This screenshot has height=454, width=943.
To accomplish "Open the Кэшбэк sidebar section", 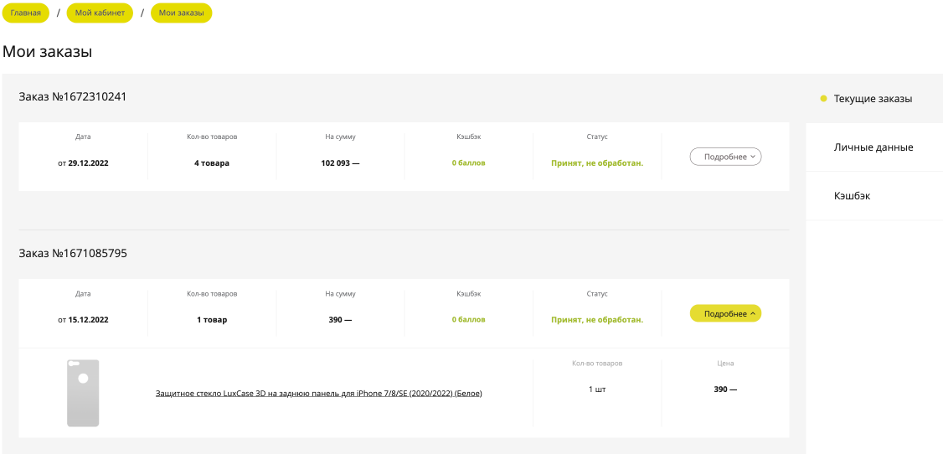I will click(x=852, y=196).
